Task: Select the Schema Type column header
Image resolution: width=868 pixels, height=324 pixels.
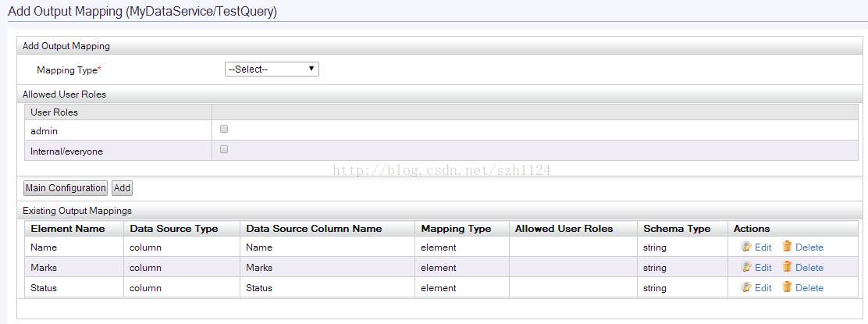Action: [677, 229]
